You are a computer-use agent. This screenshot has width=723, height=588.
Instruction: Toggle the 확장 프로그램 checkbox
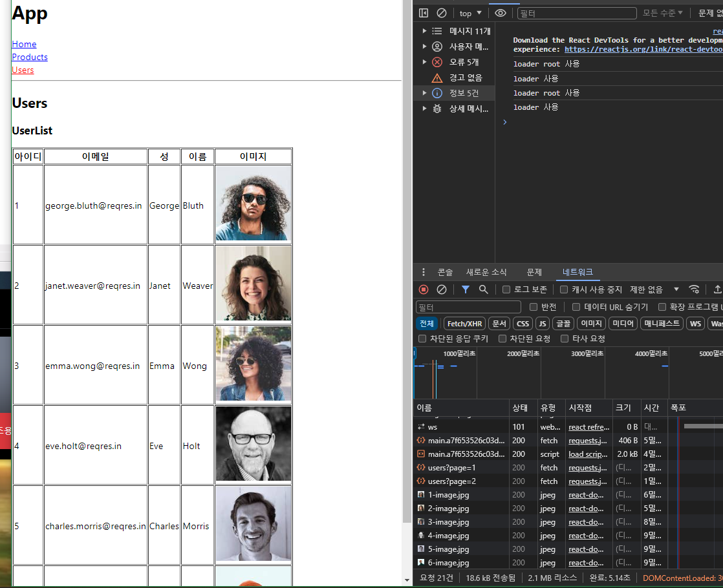click(x=662, y=307)
